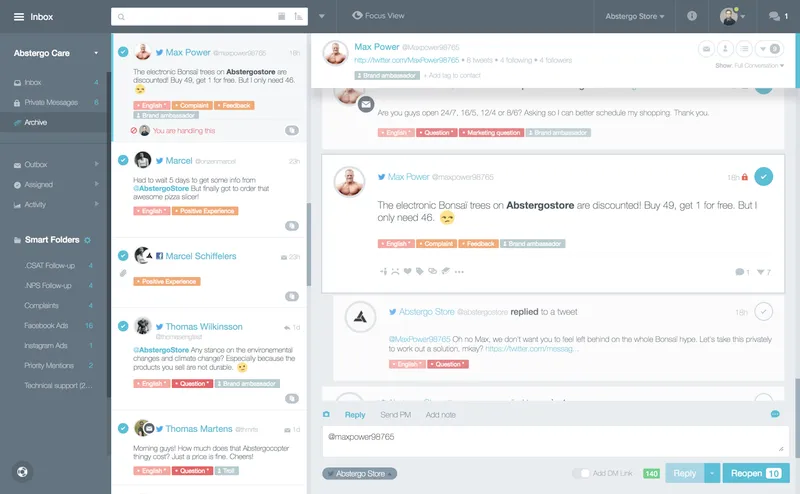Open the calendar filter icon in search bar
800x494 pixels.
282,16
